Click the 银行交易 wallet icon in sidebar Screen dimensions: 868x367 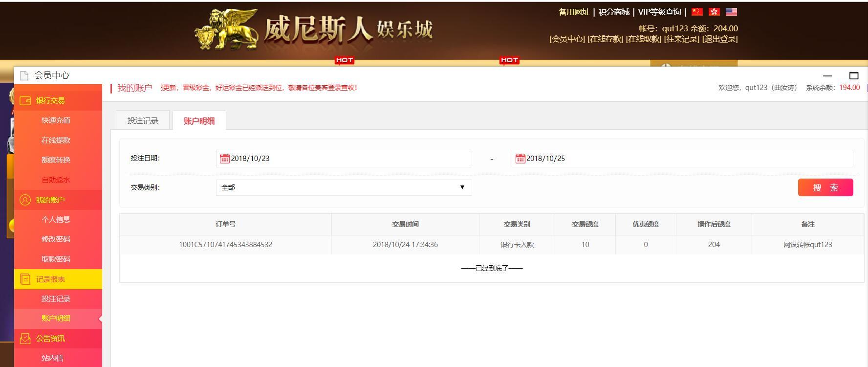click(x=25, y=100)
